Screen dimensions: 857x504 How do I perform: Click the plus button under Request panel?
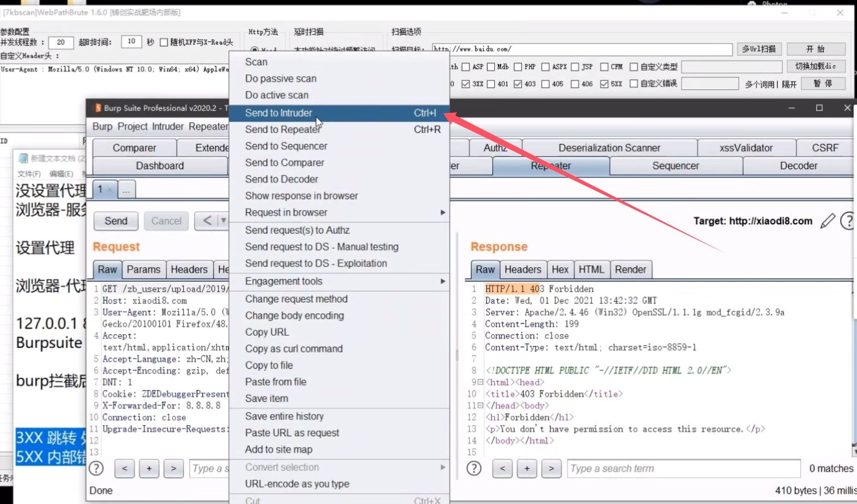pos(149,469)
